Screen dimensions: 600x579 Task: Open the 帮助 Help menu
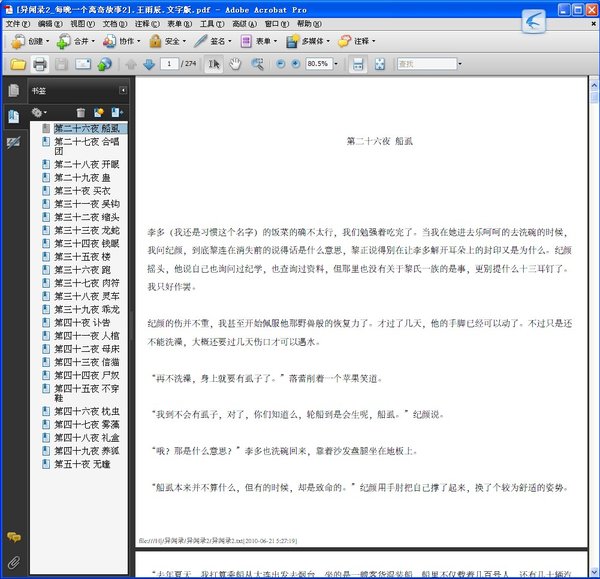[x=309, y=24]
